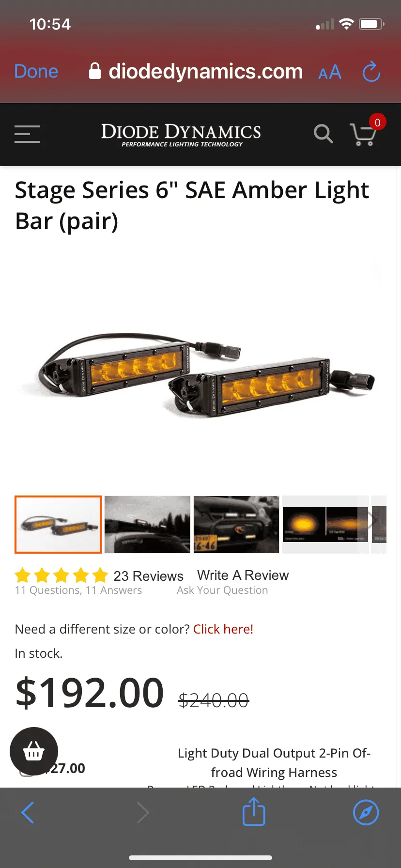Reload the page with refresh icon
This screenshot has width=401, height=868.
point(371,72)
